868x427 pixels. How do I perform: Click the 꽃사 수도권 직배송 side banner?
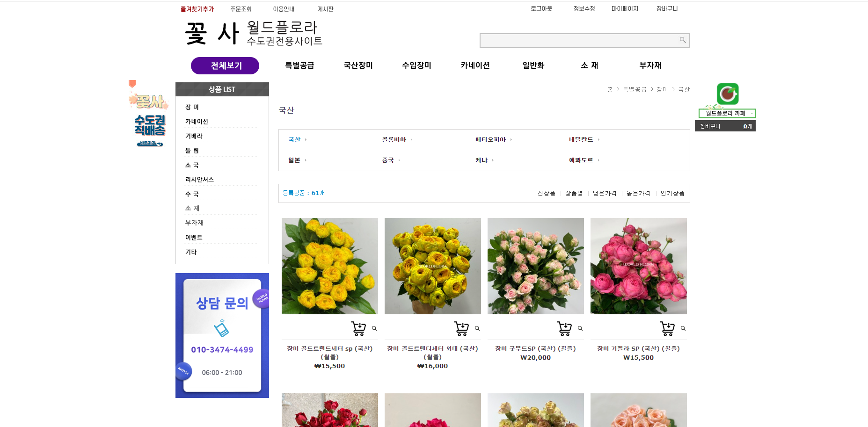coord(149,114)
